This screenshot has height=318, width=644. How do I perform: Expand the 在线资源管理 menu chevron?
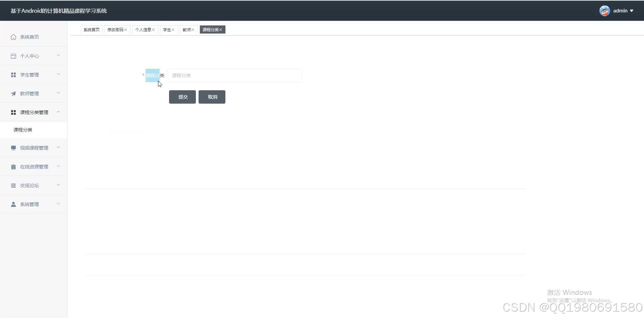pos(58,166)
